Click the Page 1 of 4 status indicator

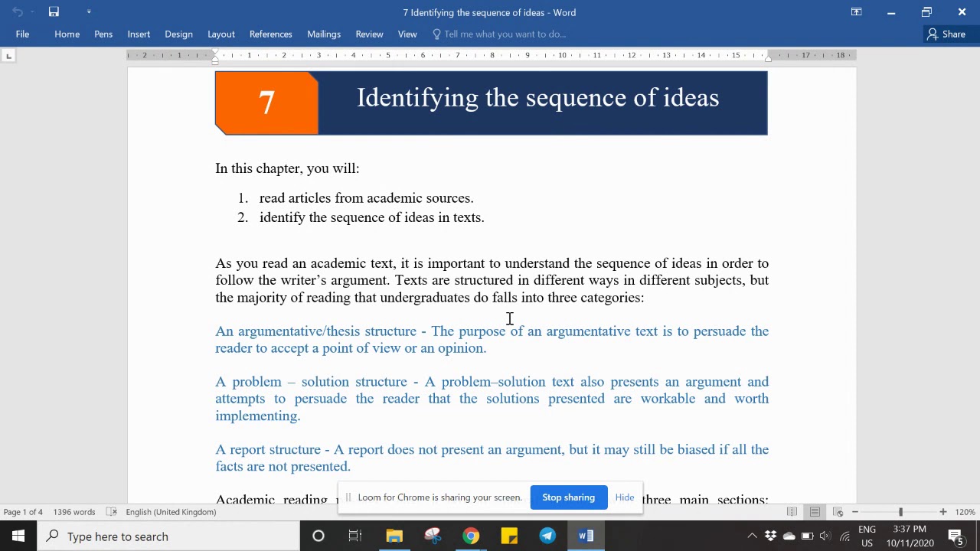tap(23, 512)
